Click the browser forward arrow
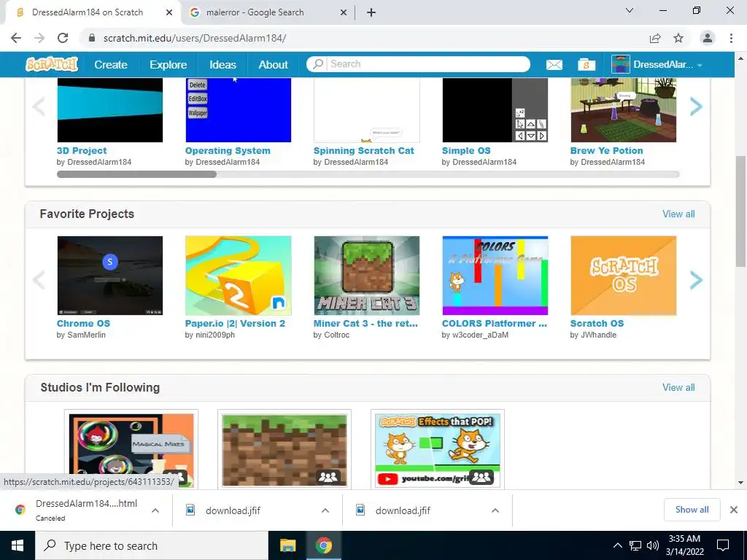This screenshot has height=560, width=747. pyautogui.click(x=39, y=38)
